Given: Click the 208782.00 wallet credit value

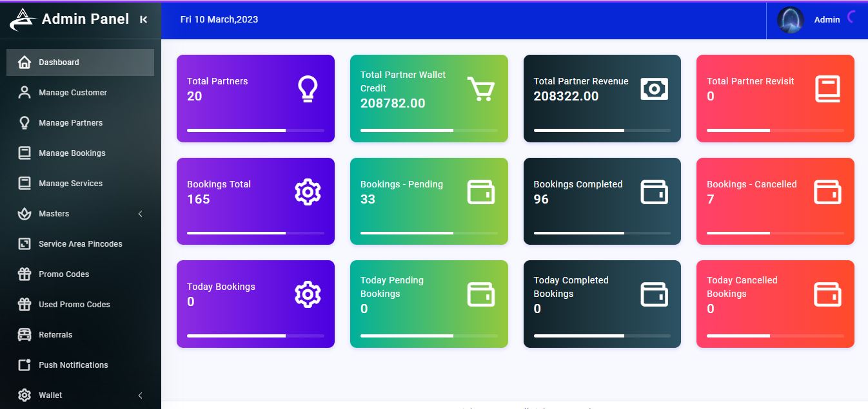Looking at the screenshot, I should tap(393, 103).
